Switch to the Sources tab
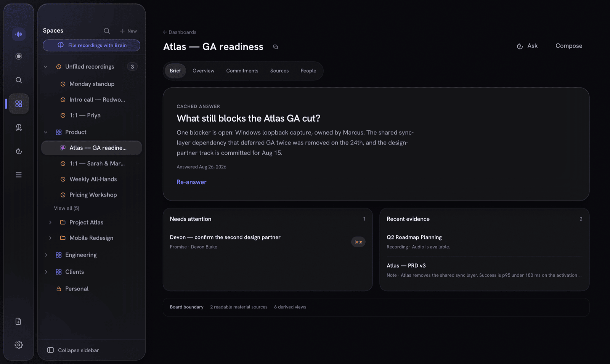The image size is (610, 364). pyautogui.click(x=279, y=71)
